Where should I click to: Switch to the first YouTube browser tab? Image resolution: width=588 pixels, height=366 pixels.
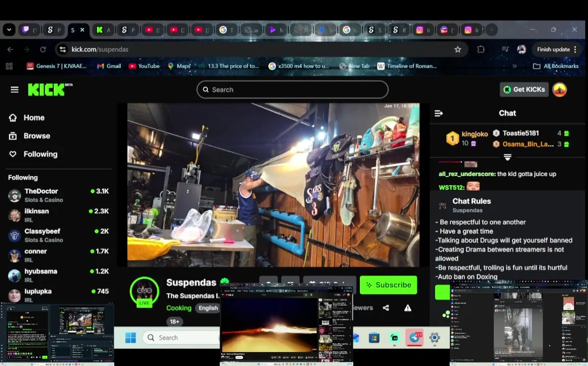(x=153, y=29)
